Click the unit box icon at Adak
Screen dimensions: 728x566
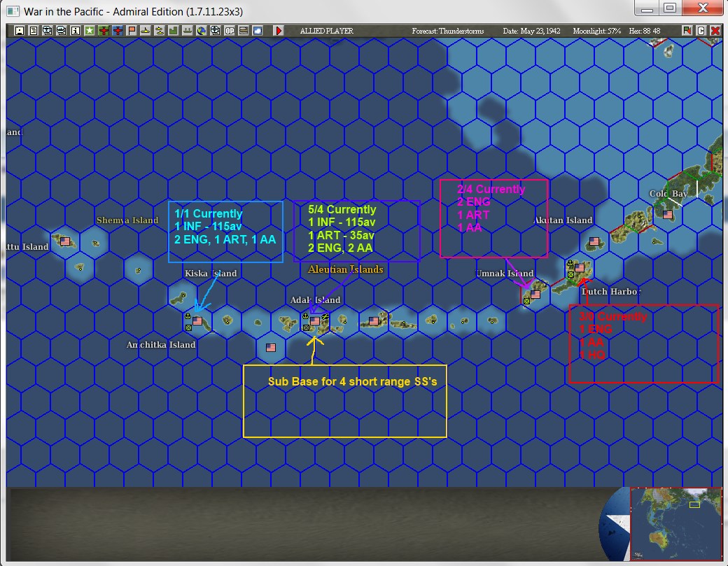[x=306, y=327]
